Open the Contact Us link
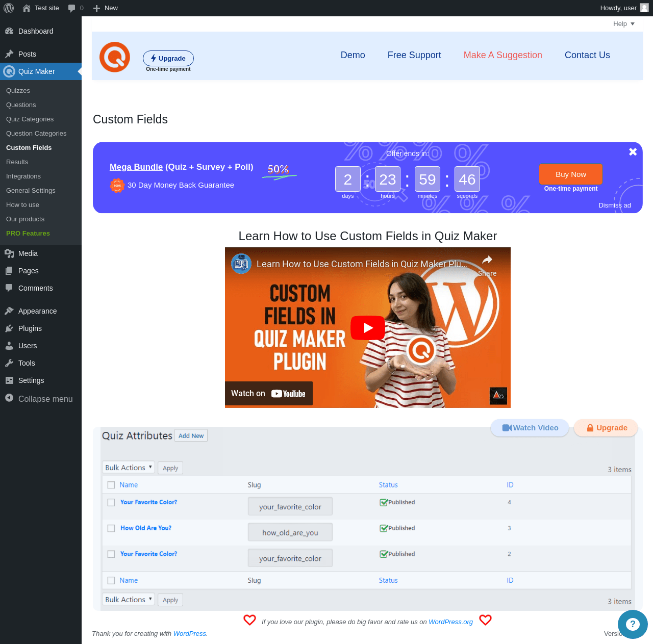 587,55
